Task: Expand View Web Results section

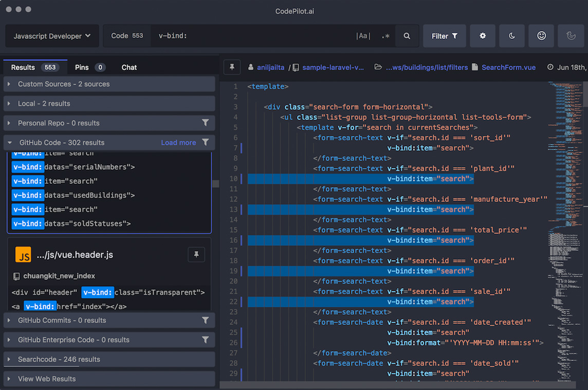Action: click(x=109, y=379)
